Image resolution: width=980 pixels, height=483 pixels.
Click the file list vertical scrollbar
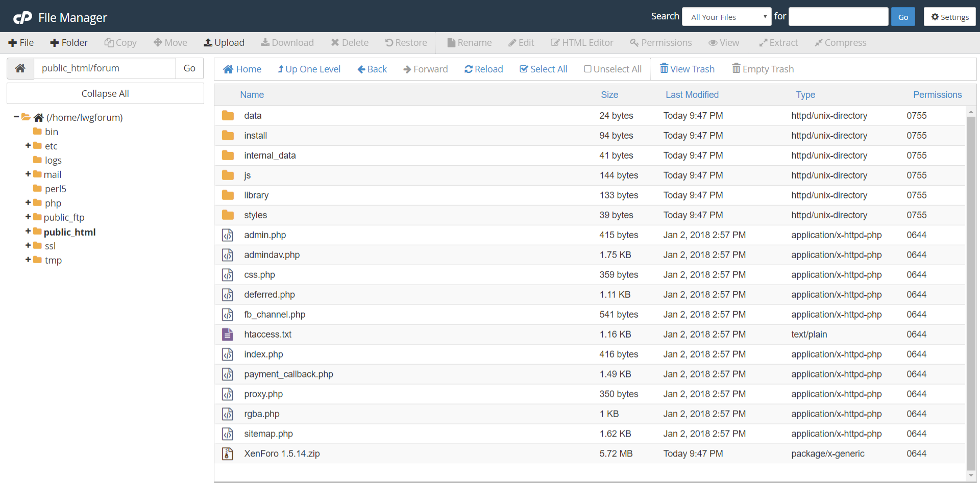[x=971, y=293]
